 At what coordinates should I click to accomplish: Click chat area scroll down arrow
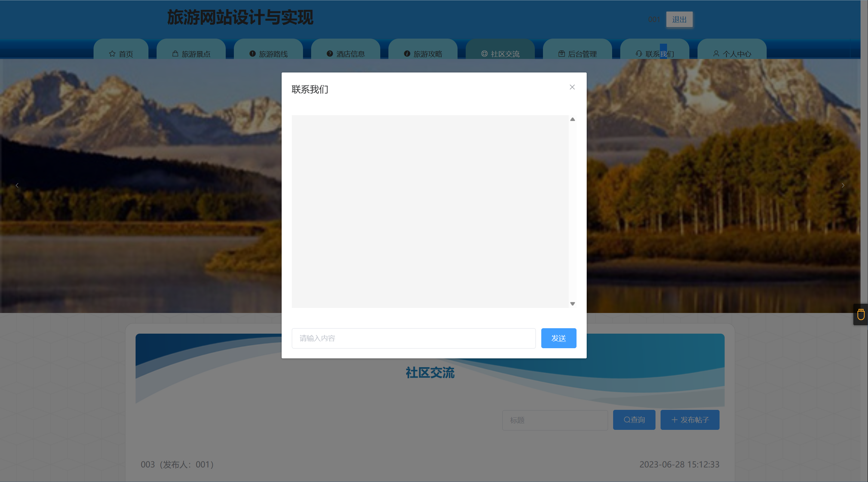coord(572,304)
